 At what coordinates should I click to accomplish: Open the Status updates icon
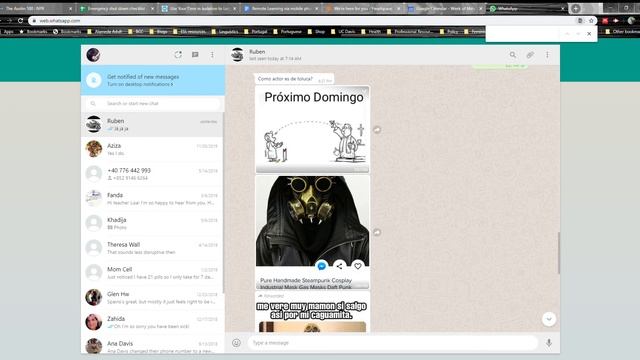(x=178, y=55)
